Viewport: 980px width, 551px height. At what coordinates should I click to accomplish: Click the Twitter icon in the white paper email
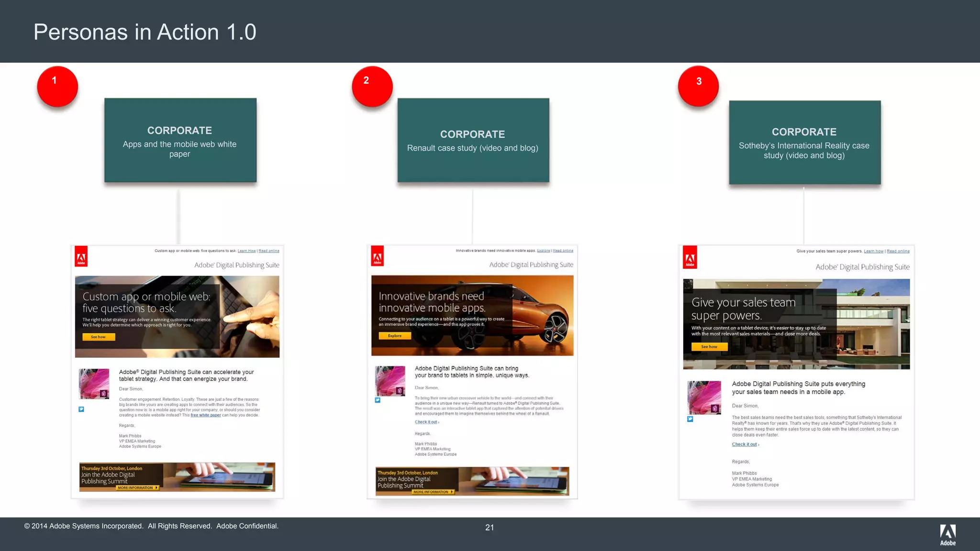(x=81, y=409)
